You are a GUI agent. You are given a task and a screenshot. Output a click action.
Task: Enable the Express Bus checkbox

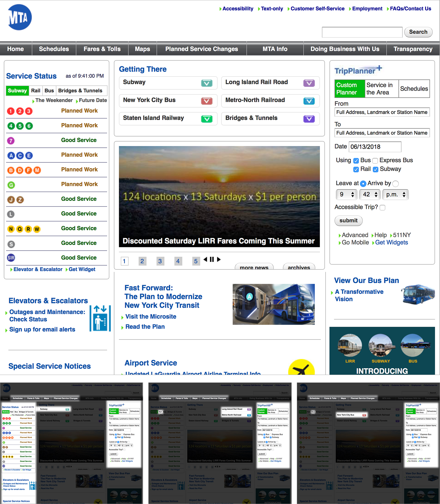click(375, 161)
